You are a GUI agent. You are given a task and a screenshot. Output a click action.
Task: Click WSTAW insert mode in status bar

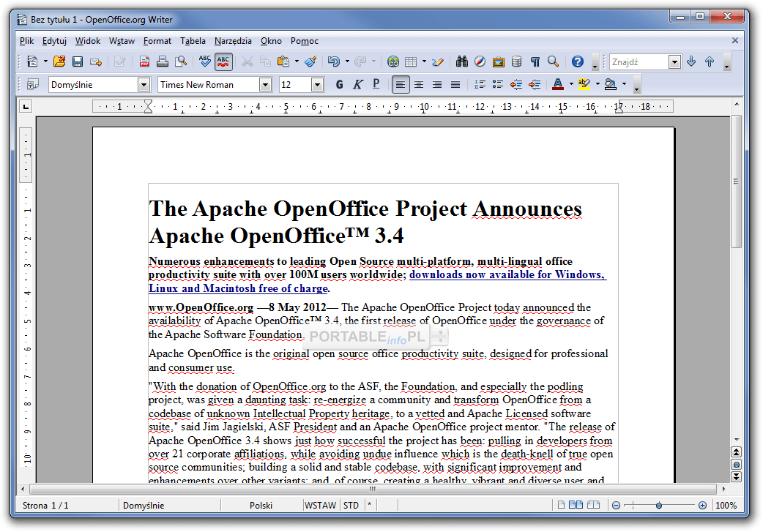320,505
